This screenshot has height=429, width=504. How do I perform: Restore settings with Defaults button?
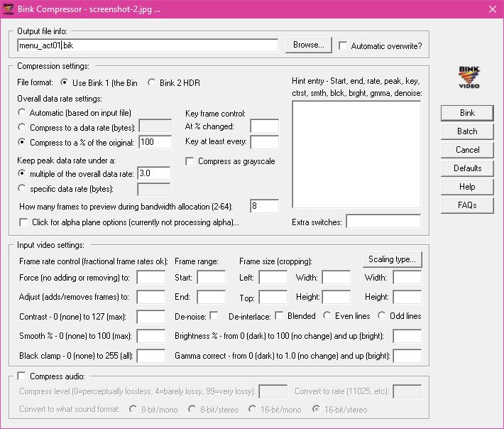pos(467,168)
